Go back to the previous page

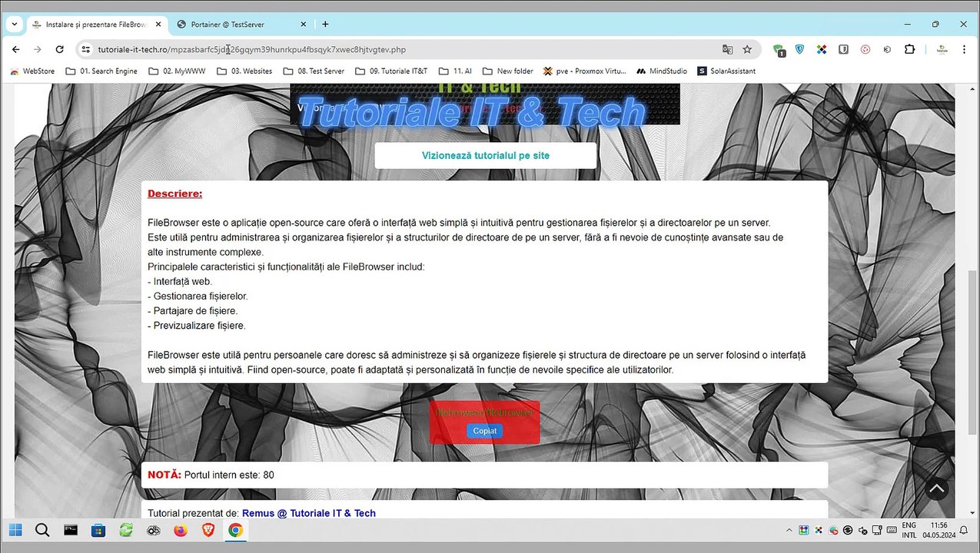(x=16, y=49)
